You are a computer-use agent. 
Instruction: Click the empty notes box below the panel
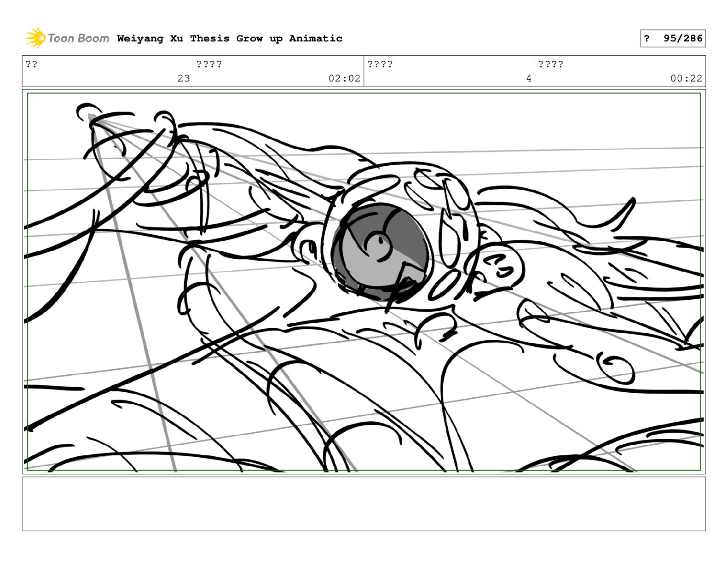tap(364, 504)
